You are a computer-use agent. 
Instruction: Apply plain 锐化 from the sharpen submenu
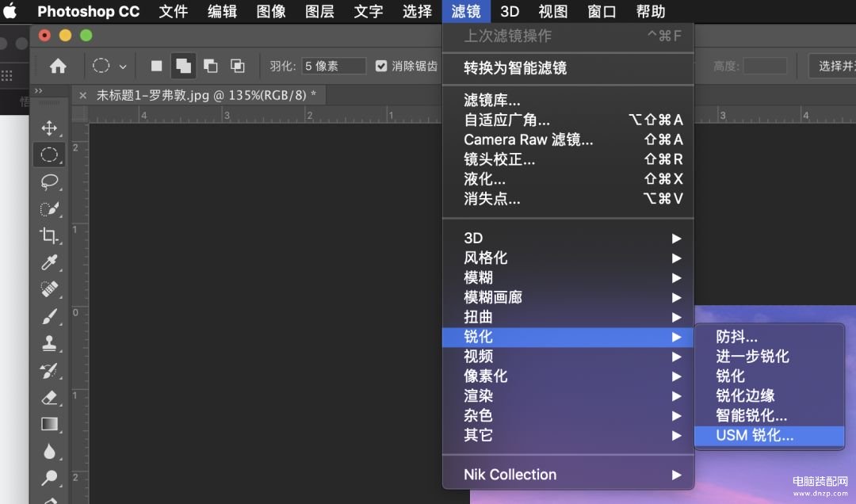pos(769,376)
